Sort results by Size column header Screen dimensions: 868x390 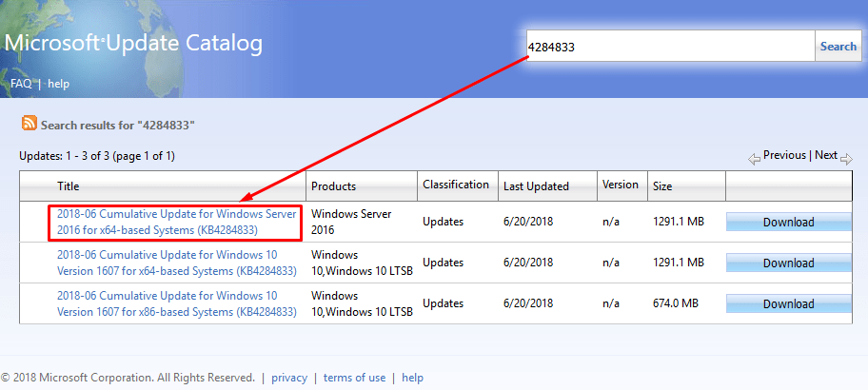pyautogui.click(x=662, y=186)
